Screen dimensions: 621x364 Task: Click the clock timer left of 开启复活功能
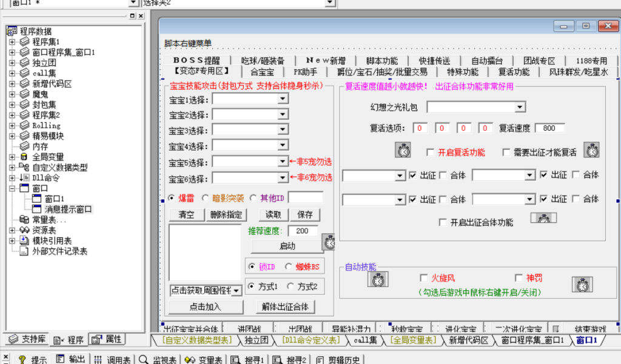pyautogui.click(x=403, y=150)
